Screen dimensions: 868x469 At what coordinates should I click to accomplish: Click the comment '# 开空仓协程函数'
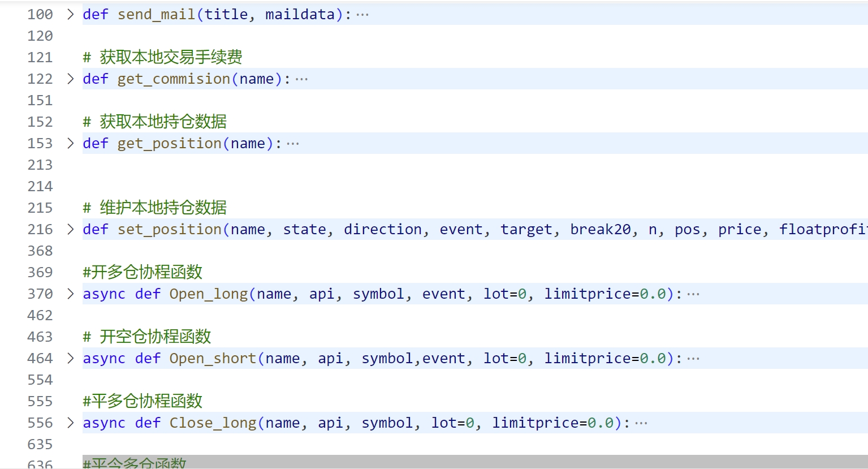pos(146,337)
